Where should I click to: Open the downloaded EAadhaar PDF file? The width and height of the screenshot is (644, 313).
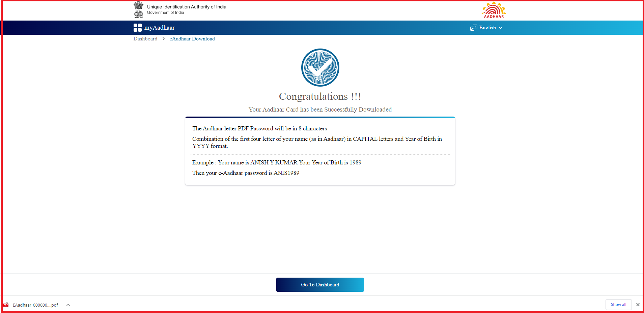(x=35, y=305)
